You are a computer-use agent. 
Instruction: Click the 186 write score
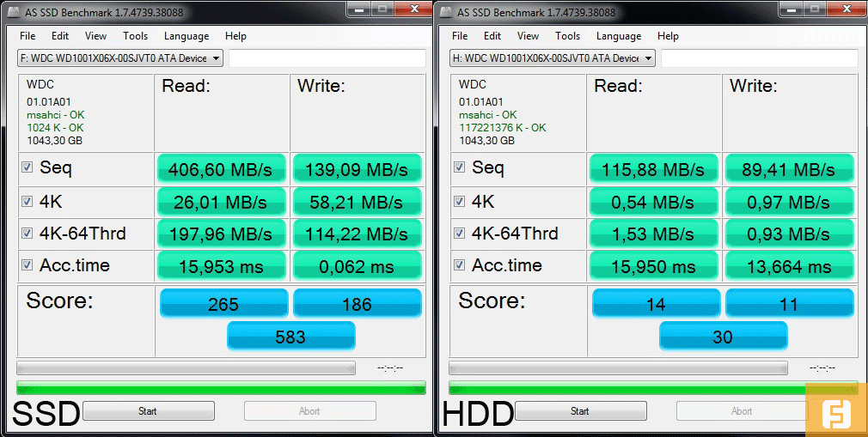pyautogui.click(x=357, y=303)
